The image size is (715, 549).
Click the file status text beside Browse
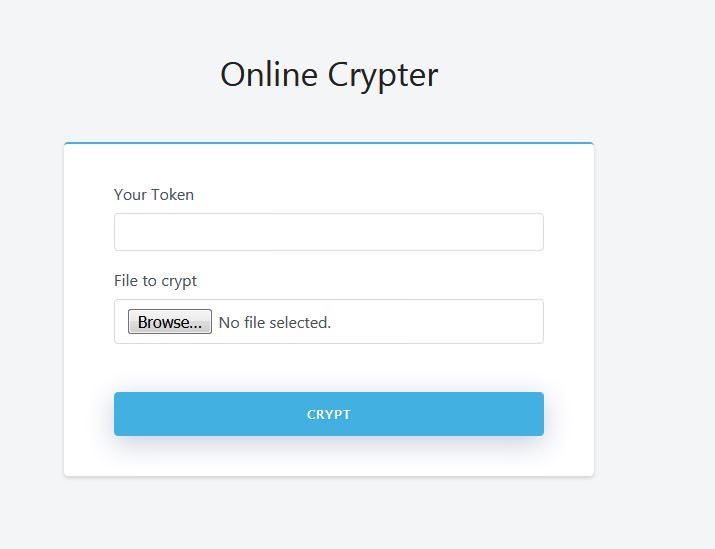274,322
